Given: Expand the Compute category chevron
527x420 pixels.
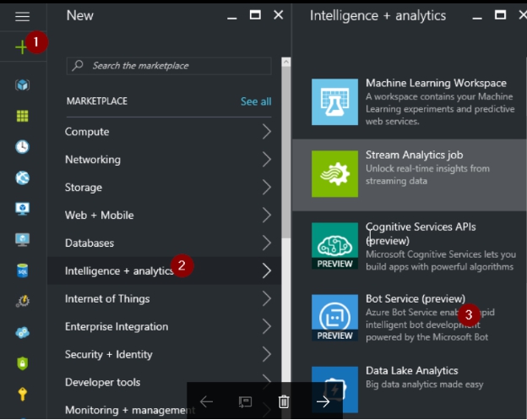Looking at the screenshot, I should pyautogui.click(x=267, y=132).
